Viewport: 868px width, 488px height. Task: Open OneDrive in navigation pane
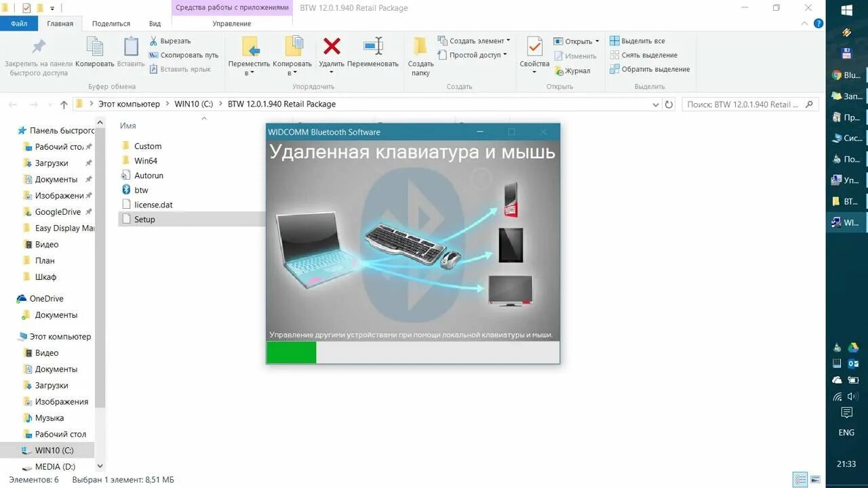[x=46, y=299]
